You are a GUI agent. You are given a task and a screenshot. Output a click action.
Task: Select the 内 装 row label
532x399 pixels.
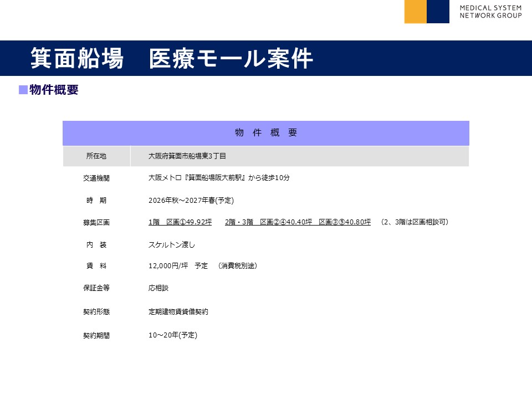click(x=96, y=244)
